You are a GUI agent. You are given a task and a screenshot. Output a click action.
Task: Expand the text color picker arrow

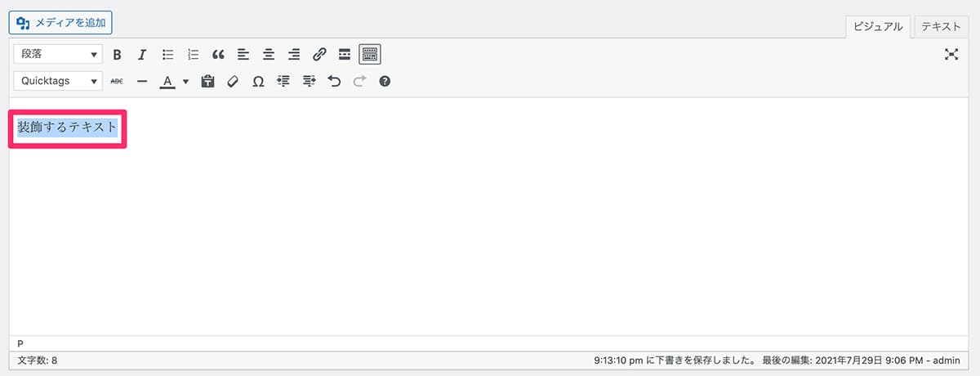185,81
